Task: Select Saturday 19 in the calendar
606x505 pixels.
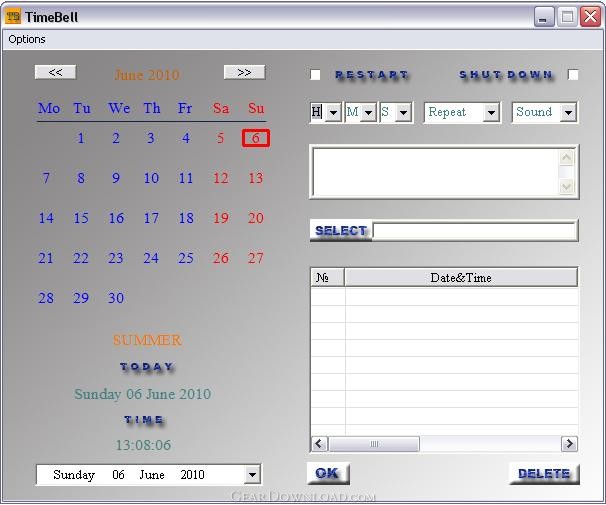Action: point(221,218)
